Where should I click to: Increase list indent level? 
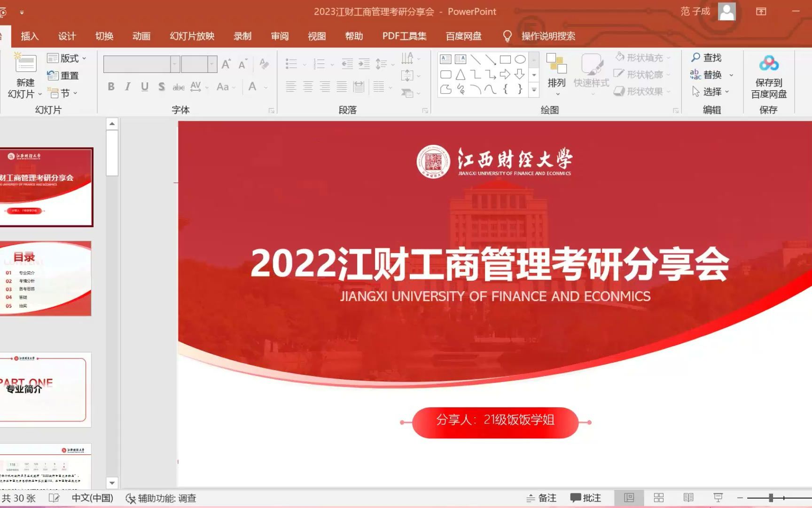pos(364,64)
